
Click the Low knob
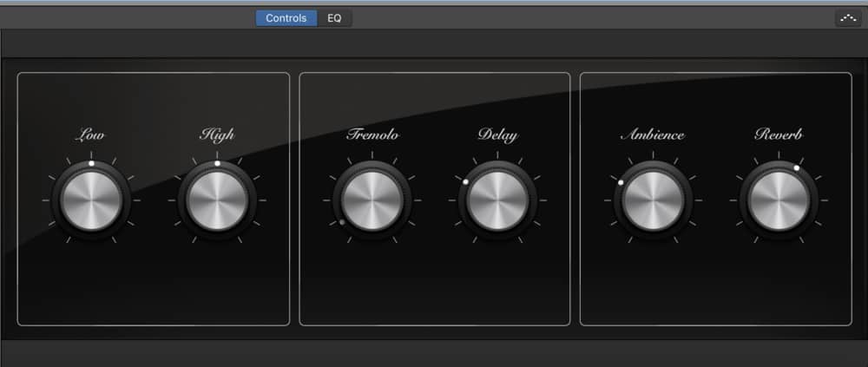point(91,200)
